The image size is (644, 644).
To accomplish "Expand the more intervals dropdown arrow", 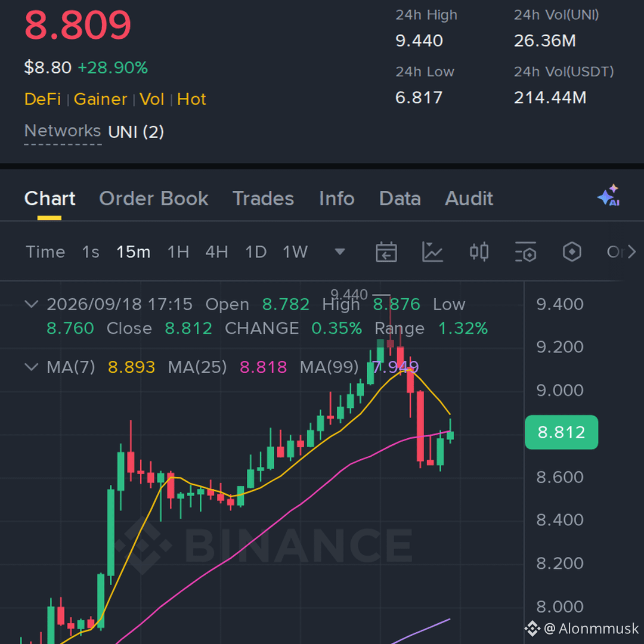I will [340, 252].
